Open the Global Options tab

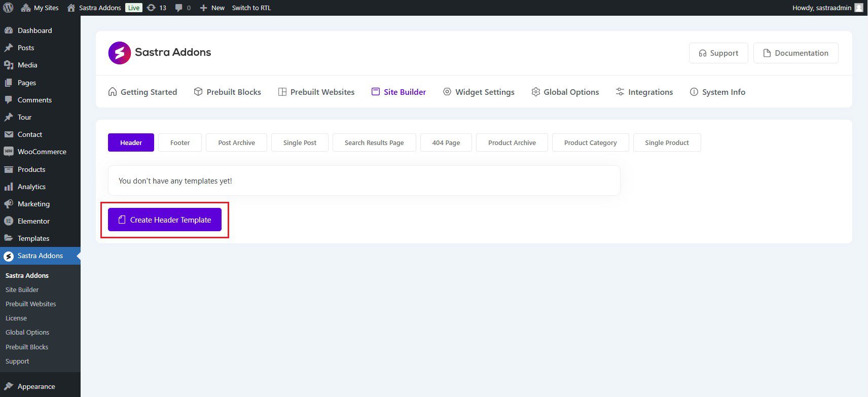point(565,92)
